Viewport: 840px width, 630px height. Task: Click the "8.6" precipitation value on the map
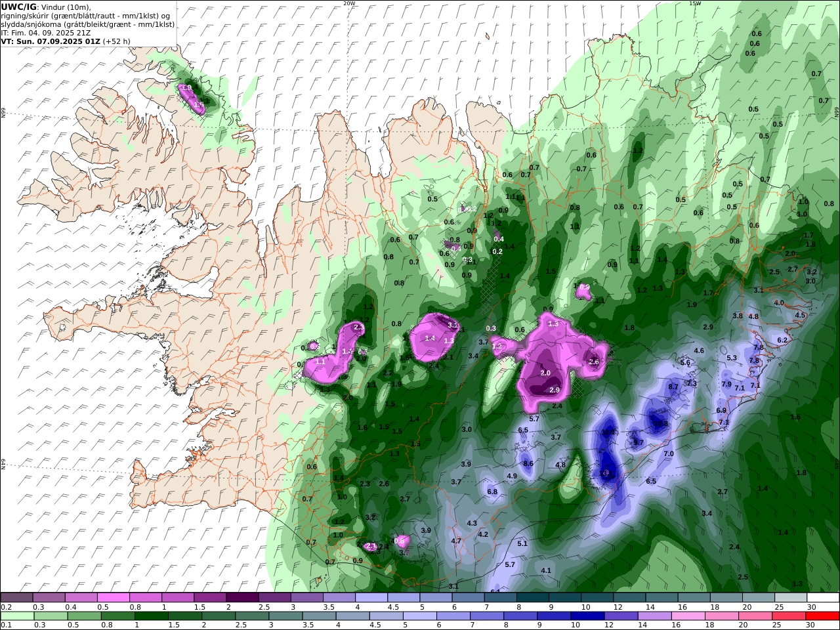(528, 463)
